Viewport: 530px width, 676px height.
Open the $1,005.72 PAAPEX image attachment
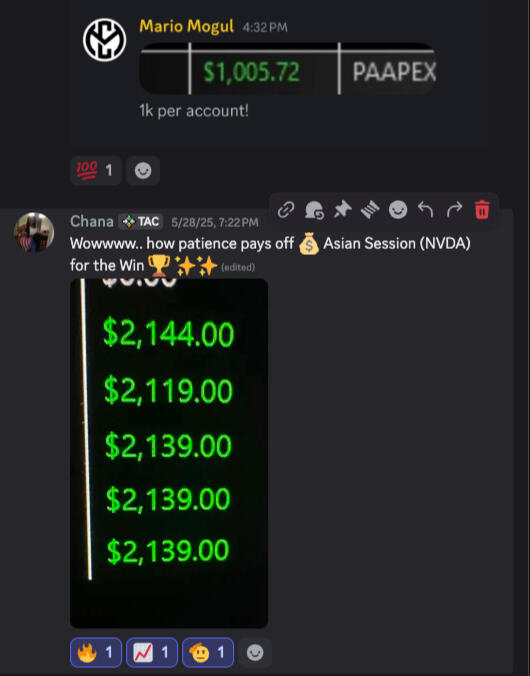click(288, 69)
